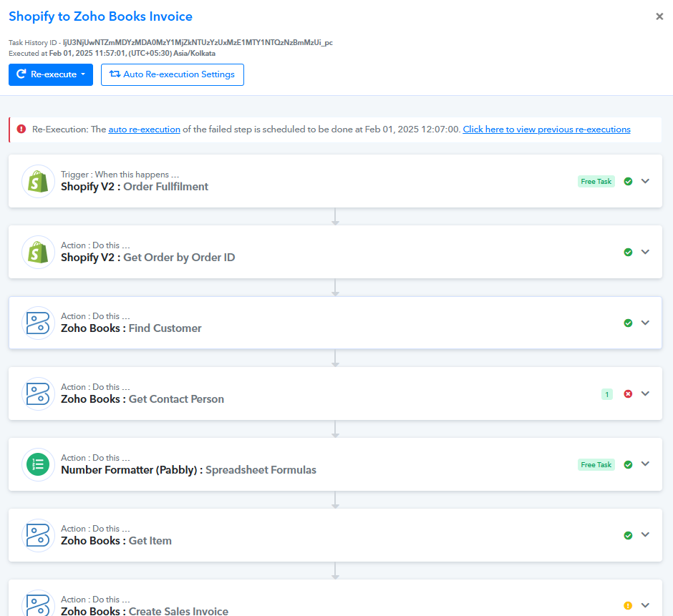Expand the Get Order by Order ID step
Viewport: 673px width, 616px height.
645,252
